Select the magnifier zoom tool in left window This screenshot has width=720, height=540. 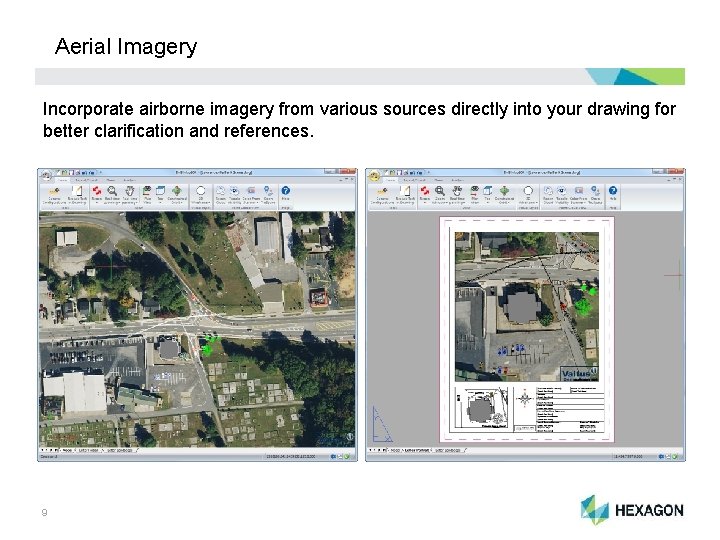[x=112, y=191]
